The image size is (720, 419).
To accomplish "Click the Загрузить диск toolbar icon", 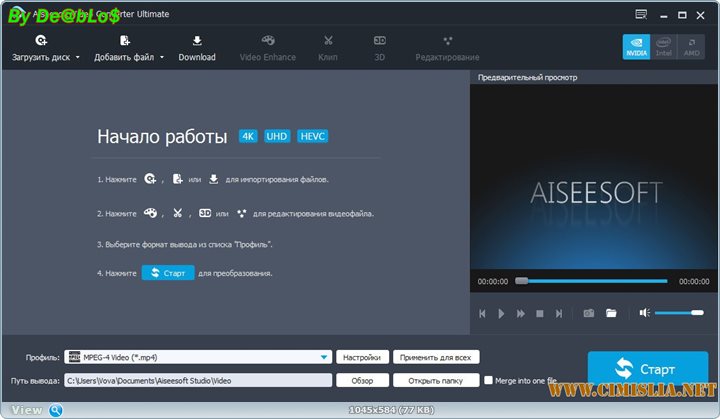I will point(41,41).
